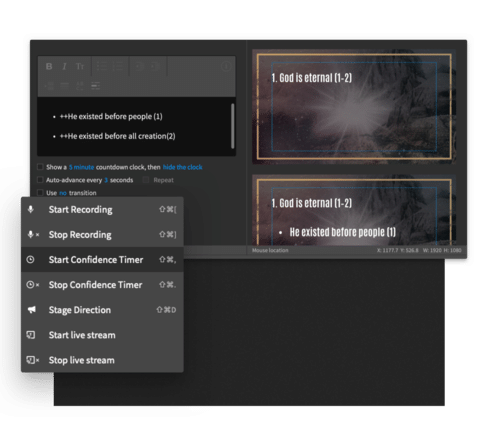Select first God is eternal slide thumbnail
Image resolution: width=488 pixels, height=445 pixels.
coord(354,107)
